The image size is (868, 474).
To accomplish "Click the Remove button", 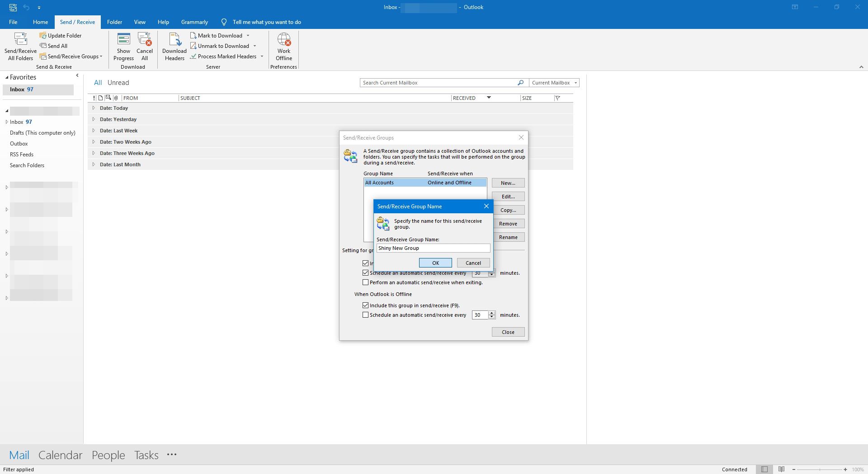I will pos(508,224).
